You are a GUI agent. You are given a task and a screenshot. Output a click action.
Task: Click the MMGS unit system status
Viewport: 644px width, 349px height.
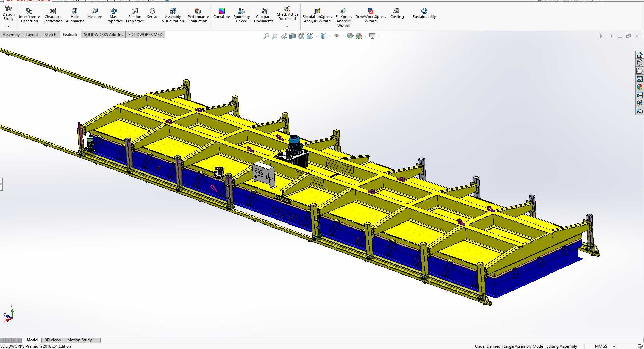coord(601,346)
